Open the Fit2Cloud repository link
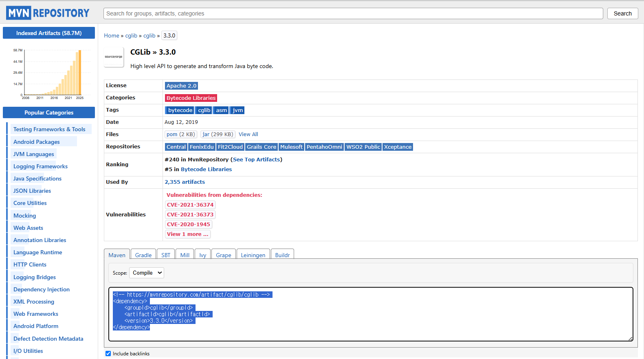This screenshot has height=359, width=644. [x=230, y=147]
